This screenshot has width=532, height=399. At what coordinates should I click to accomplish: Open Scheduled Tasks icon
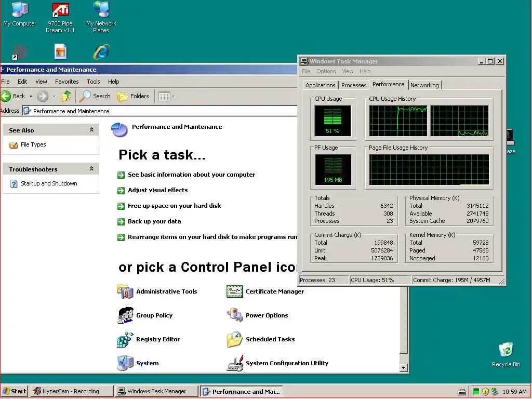tap(261, 339)
